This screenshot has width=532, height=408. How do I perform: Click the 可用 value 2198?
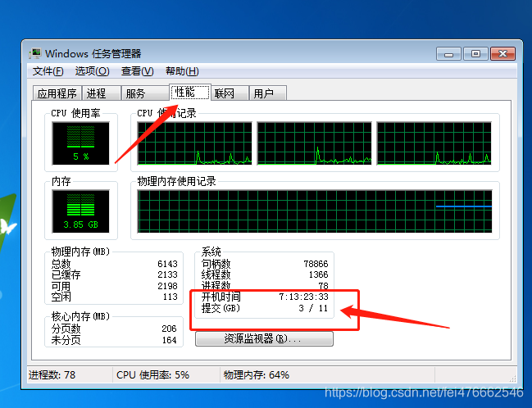(x=167, y=286)
